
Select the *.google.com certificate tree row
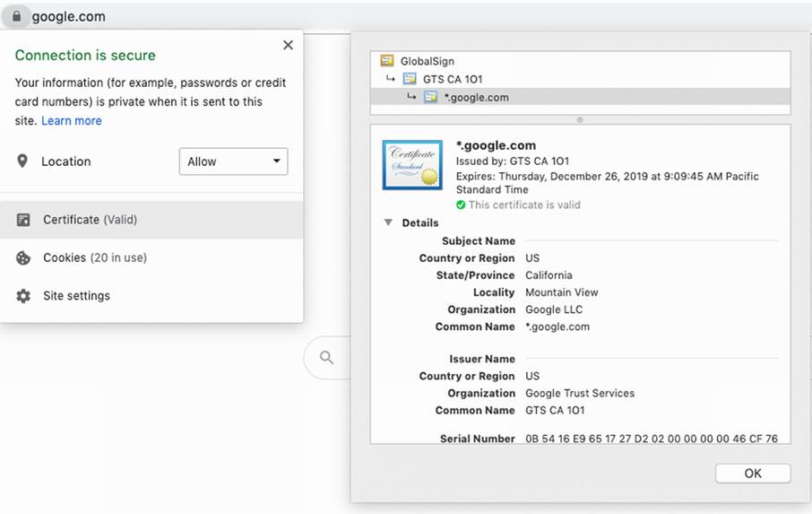pyautogui.click(x=476, y=97)
